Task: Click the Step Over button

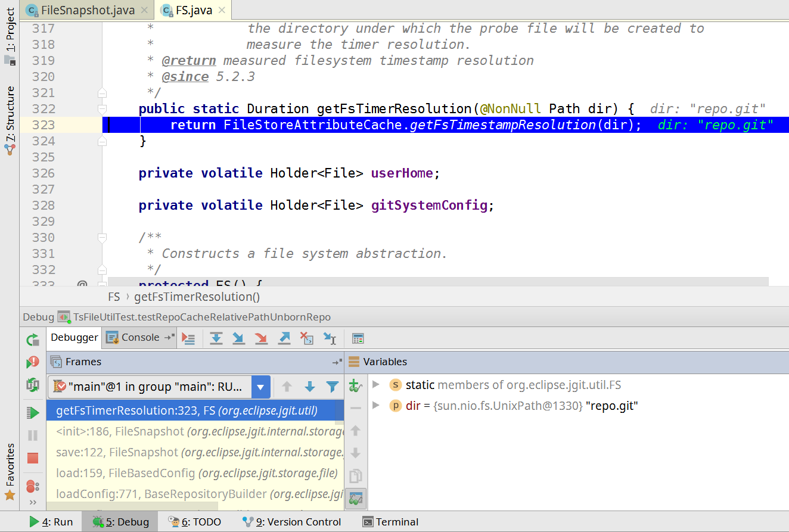Action: (216, 338)
